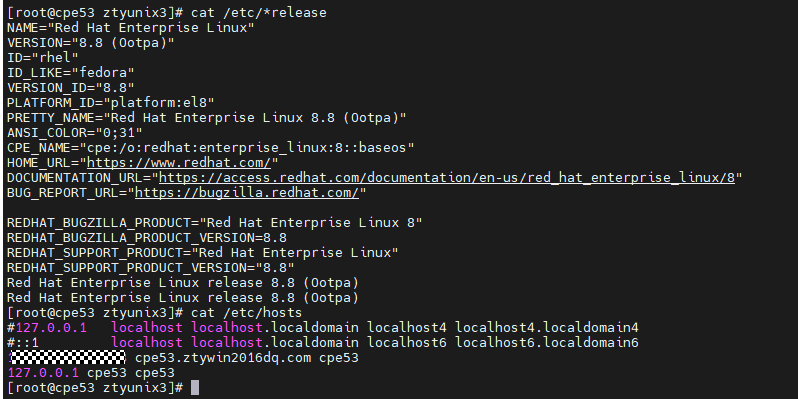Click the localhost6.localdomain6 text
The height and width of the screenshot is (399, 798).
point(547,343)
